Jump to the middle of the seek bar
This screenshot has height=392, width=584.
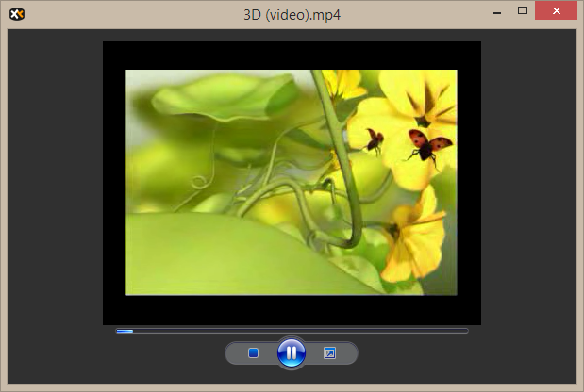pyautogui.click(x=292, y=331)
